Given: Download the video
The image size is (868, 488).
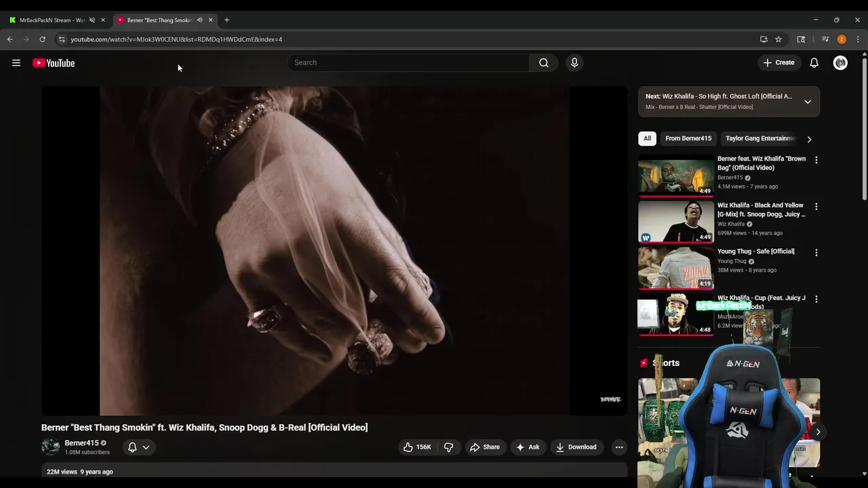Looking at the screenshot, I should point(576,447).
